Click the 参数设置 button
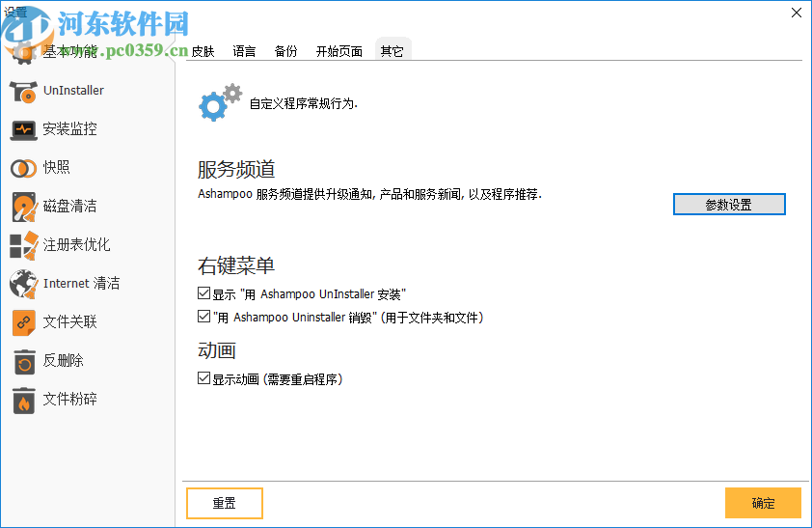The height and width of the screenshot is (528, 812). (x=729, y=205)
